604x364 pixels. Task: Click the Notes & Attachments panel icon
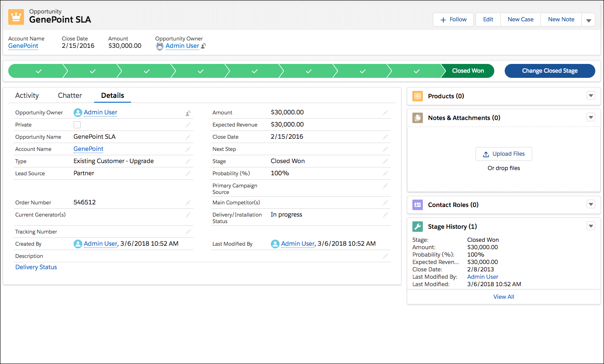pos(418,118)
